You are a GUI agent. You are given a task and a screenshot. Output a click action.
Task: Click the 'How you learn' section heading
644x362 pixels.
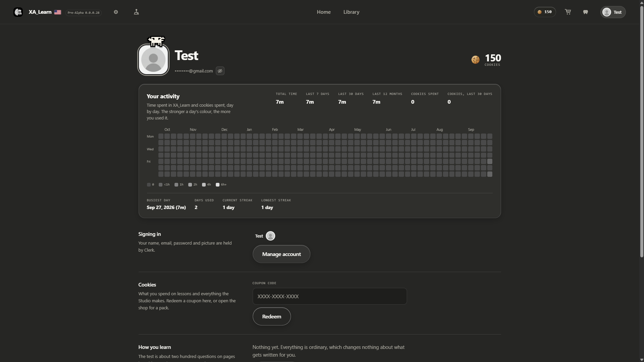(155, 347)
